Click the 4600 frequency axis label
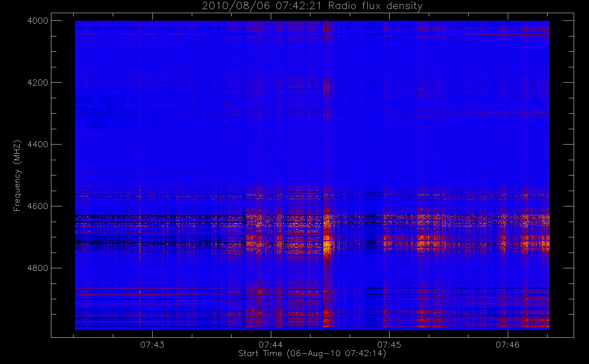Screen dimensions: 589x364 pyautogui.click(x=37, y=206)
